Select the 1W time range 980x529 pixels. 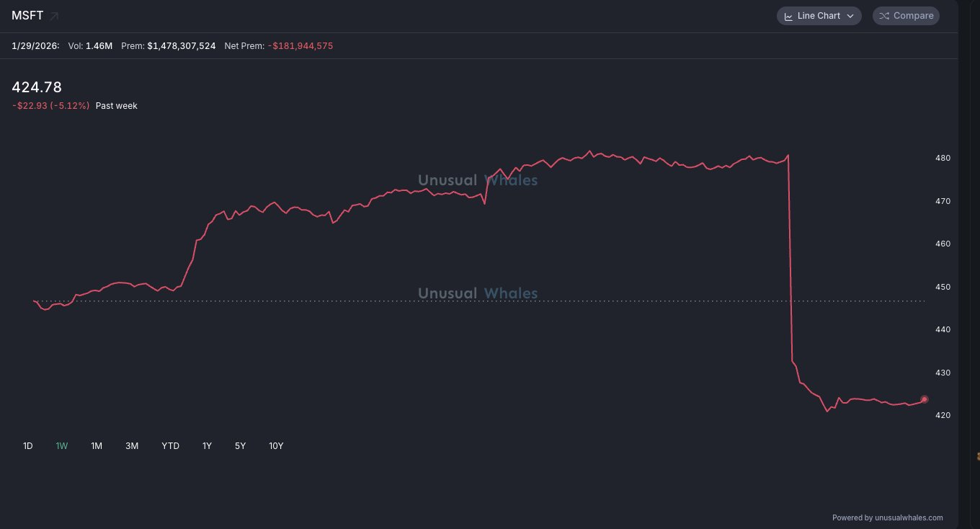pyautogui.click(x=62, y=446)
